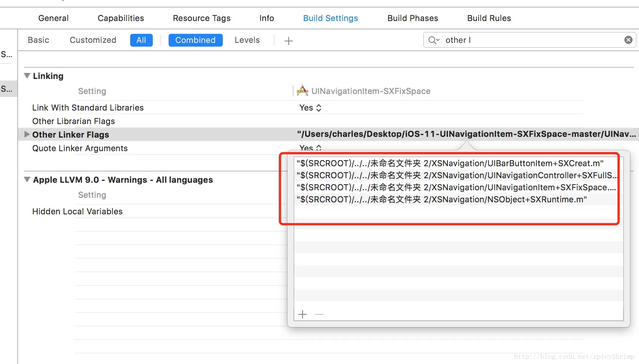Add a new linker flag entry
This screenshot has height=364, width=639.
303,314
